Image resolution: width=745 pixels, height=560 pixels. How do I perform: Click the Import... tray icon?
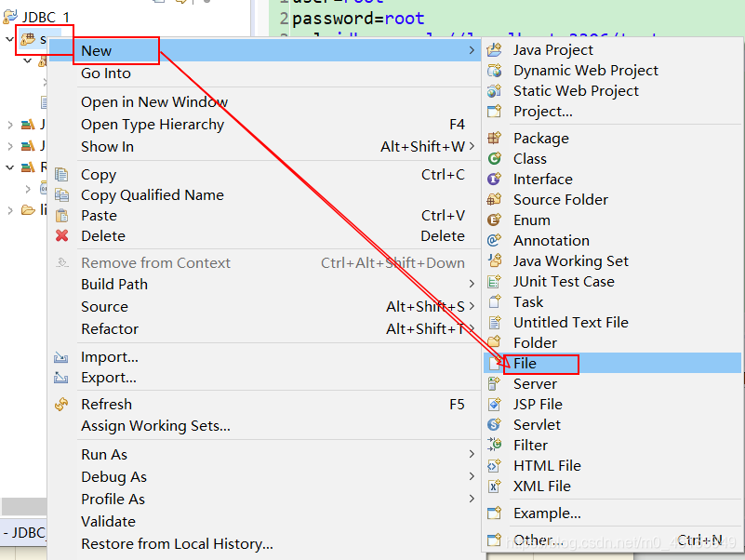tap(60, 357)
